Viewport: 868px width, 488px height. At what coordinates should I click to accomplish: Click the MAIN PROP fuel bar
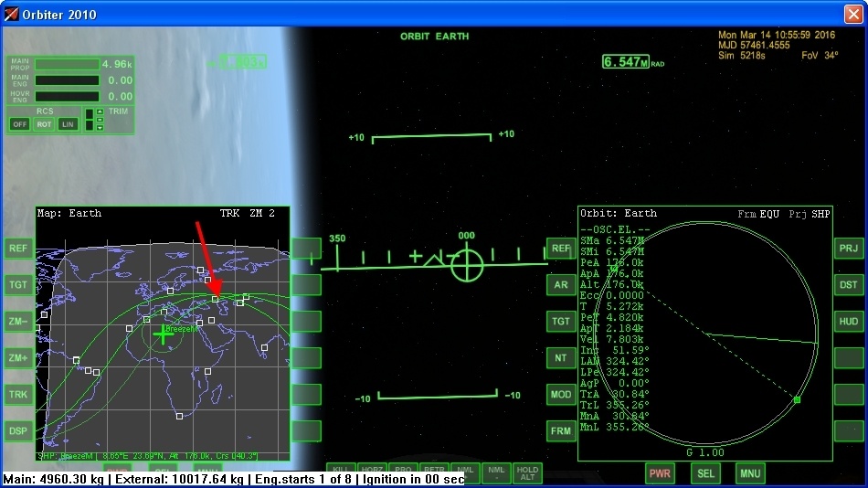click(67, 64)
